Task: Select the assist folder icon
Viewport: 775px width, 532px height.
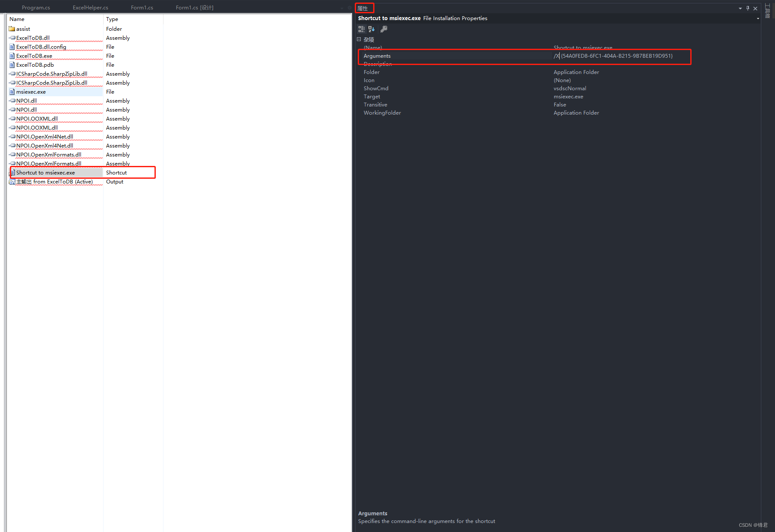Action: (12, 29)
